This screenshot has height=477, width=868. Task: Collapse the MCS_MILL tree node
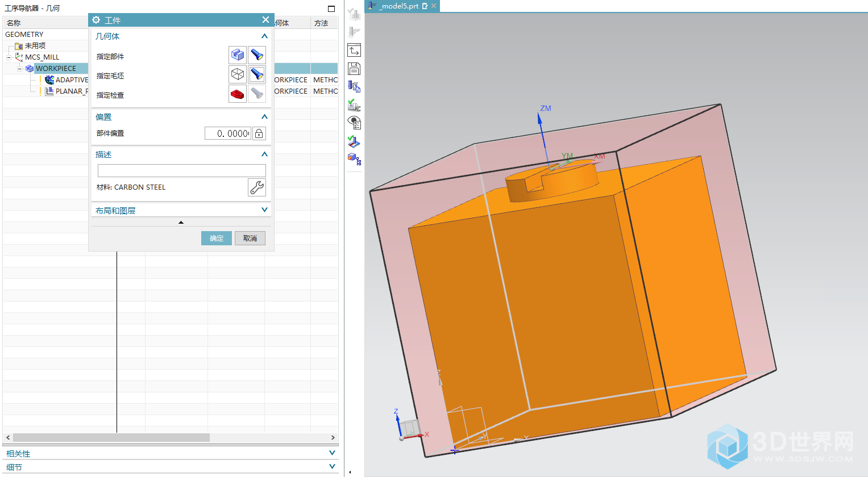(x=9, y=57)
